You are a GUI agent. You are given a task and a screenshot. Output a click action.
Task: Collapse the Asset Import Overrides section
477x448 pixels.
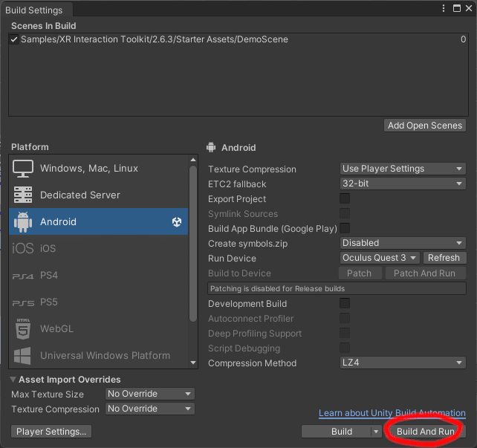(13, 380)
